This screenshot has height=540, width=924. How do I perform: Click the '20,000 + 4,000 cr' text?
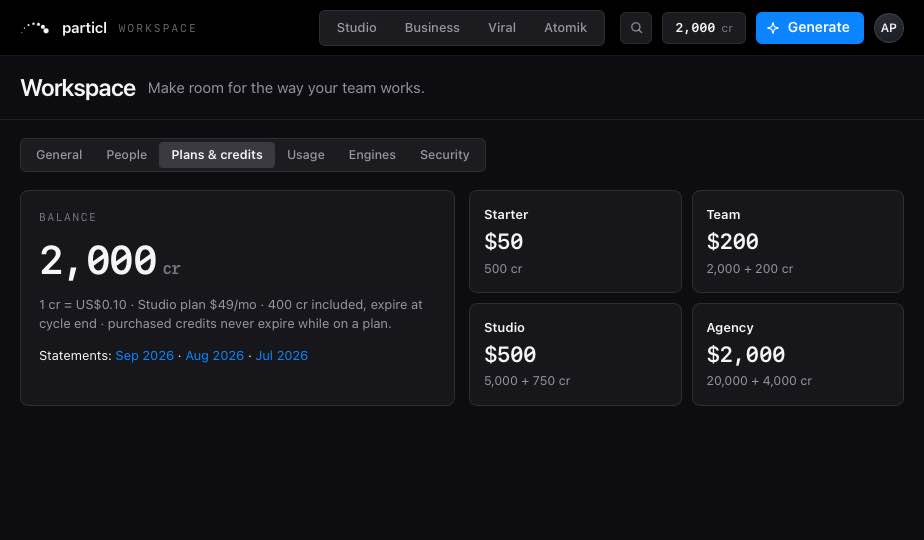[759, 381]
